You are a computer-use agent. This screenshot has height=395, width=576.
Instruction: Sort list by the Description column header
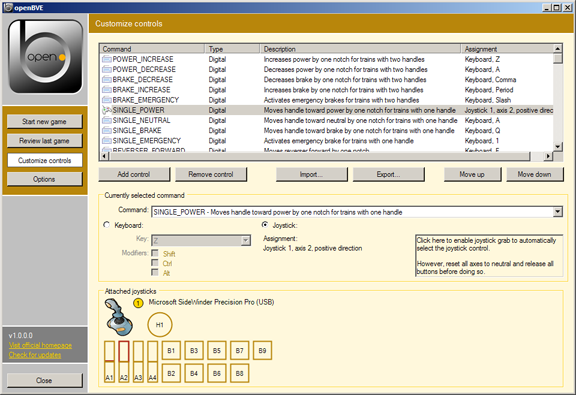point(360,49)
